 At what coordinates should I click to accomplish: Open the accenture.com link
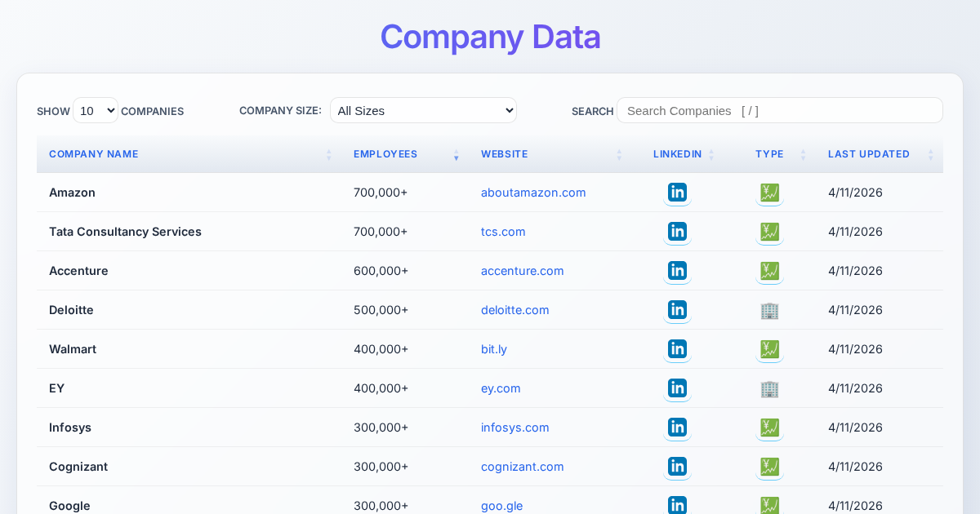tap(522, 271)
